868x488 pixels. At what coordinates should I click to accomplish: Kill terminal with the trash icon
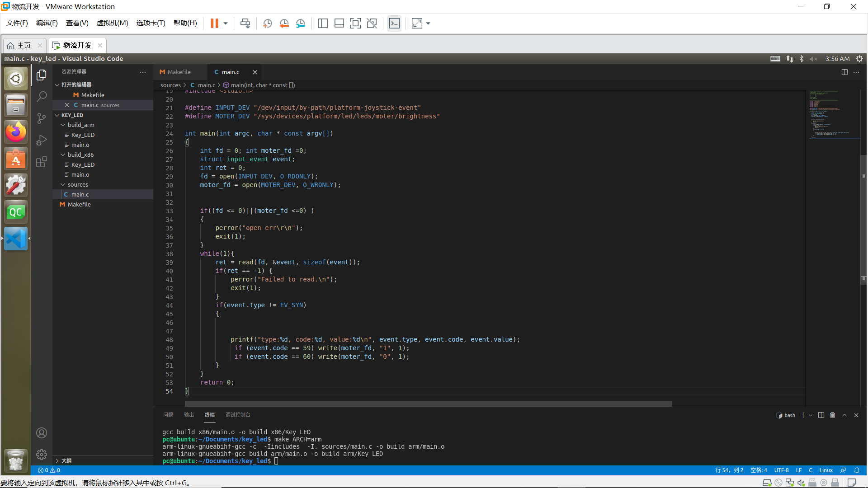coord(832,415)
